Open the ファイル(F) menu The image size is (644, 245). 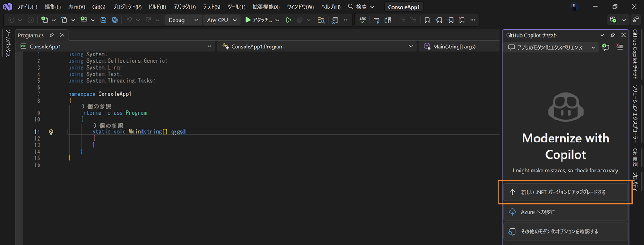27,7
